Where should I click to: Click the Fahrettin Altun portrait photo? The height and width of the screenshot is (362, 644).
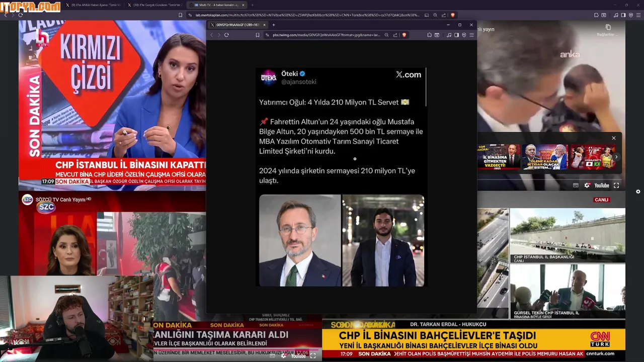point(300,240)
